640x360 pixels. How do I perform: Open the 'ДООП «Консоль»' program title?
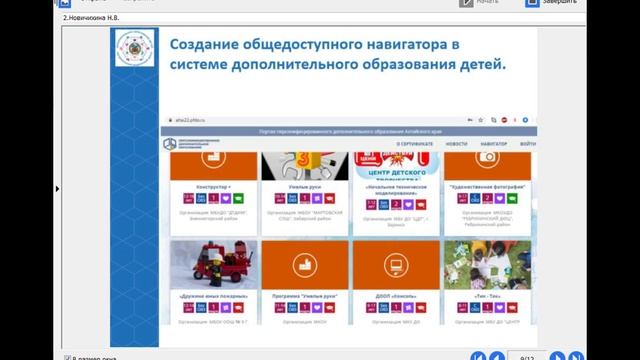point(396,296)
